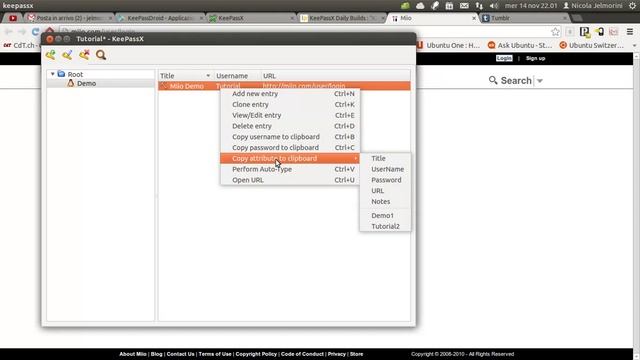Click the cloud indicator in top panel
Screen dimensions: 640x360
(420, 6)
